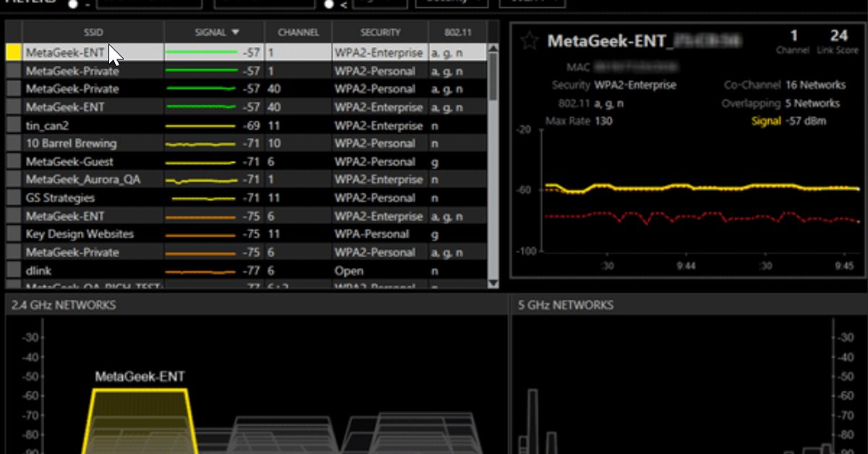Click the networks table vertical scrollbar thumb

coord(493,78)
